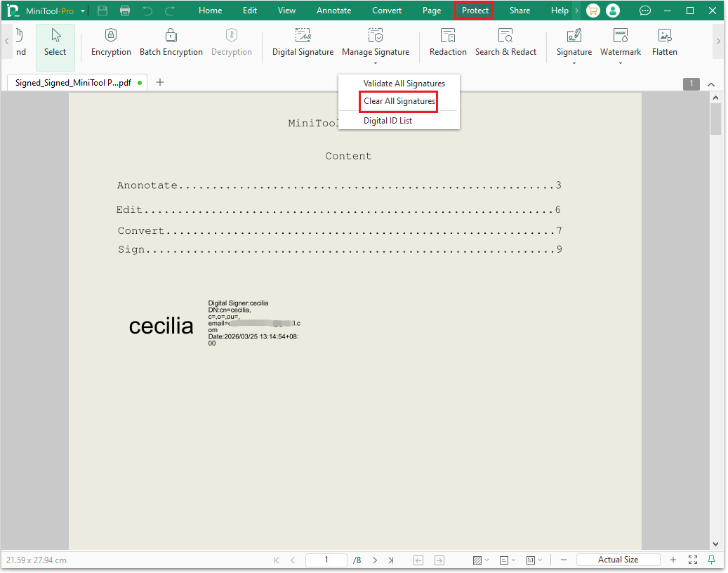The height and width of the screenshot is (573, 728).
Task: Open the Batch Encryption tool
Action: tap(171, 42)
